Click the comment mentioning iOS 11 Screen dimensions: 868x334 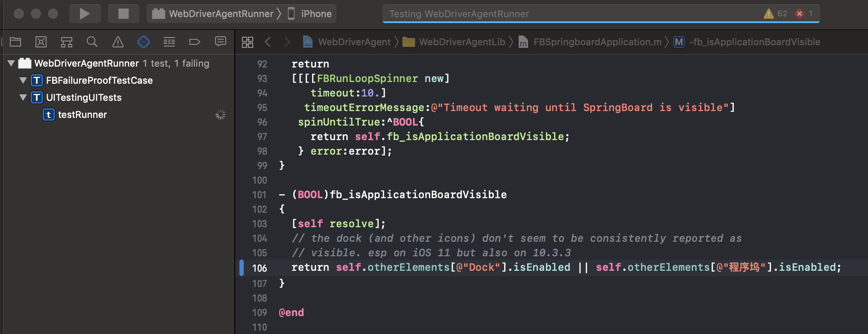pyautogui.click(x=431, y=253)
